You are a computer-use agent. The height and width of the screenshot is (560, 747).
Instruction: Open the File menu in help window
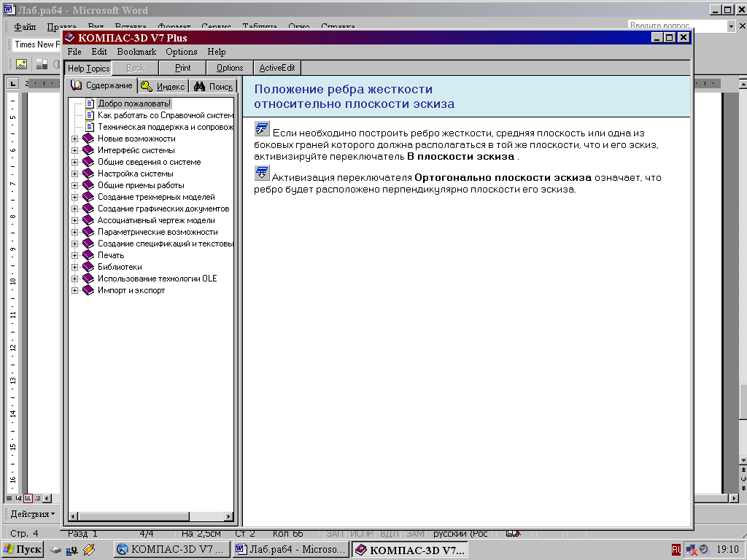click(74, 52)
